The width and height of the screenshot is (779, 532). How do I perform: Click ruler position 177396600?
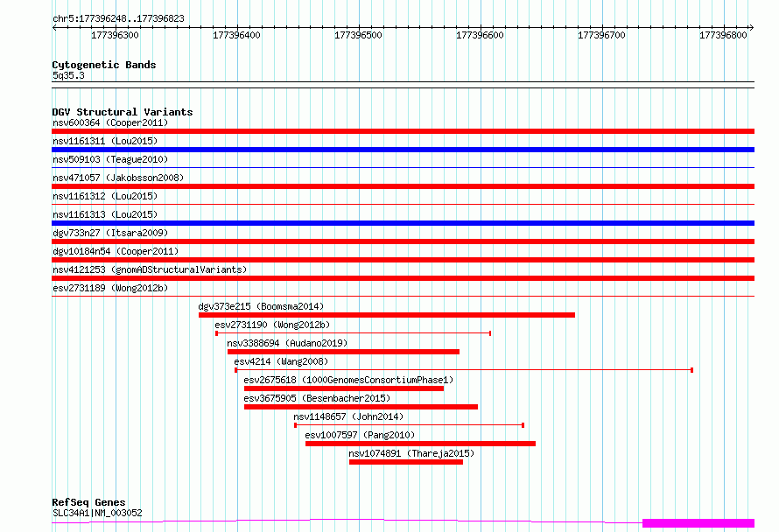pyautogui.click(x=480, y=35)
